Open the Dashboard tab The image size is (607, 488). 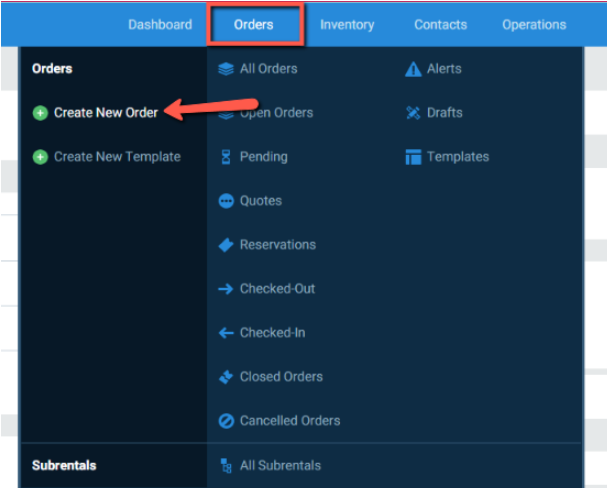160,25
